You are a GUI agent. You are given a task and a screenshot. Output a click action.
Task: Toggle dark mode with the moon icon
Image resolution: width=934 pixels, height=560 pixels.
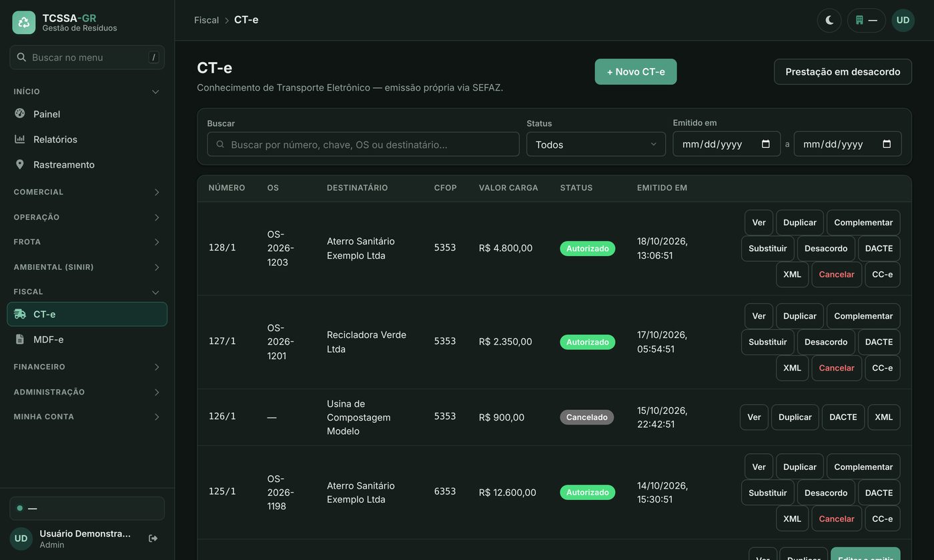point(829,20)
